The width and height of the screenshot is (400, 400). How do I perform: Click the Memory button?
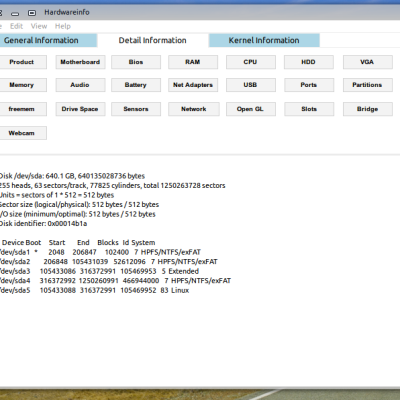pyautogui.click(x=22, y=85)
